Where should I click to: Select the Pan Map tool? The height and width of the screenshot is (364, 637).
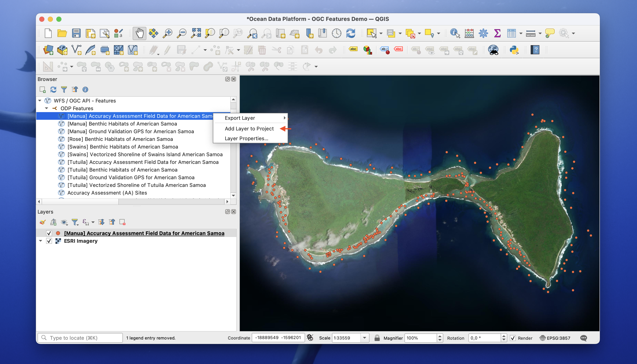pyautogui.click(x=139, y=33)
